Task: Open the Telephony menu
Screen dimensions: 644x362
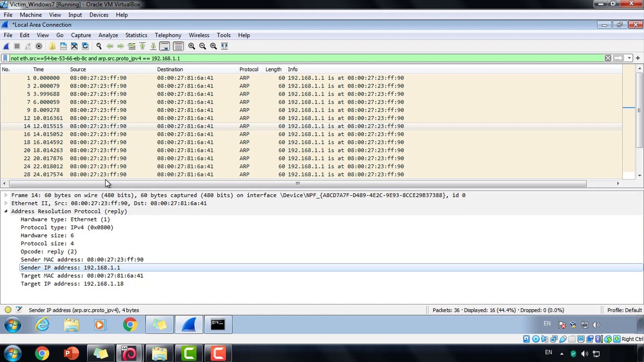Action: click(x=168, y=35)
